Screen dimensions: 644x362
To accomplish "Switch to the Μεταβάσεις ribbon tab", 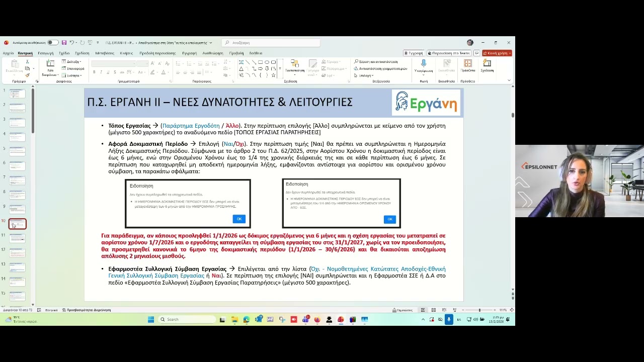I will point(105,53).
